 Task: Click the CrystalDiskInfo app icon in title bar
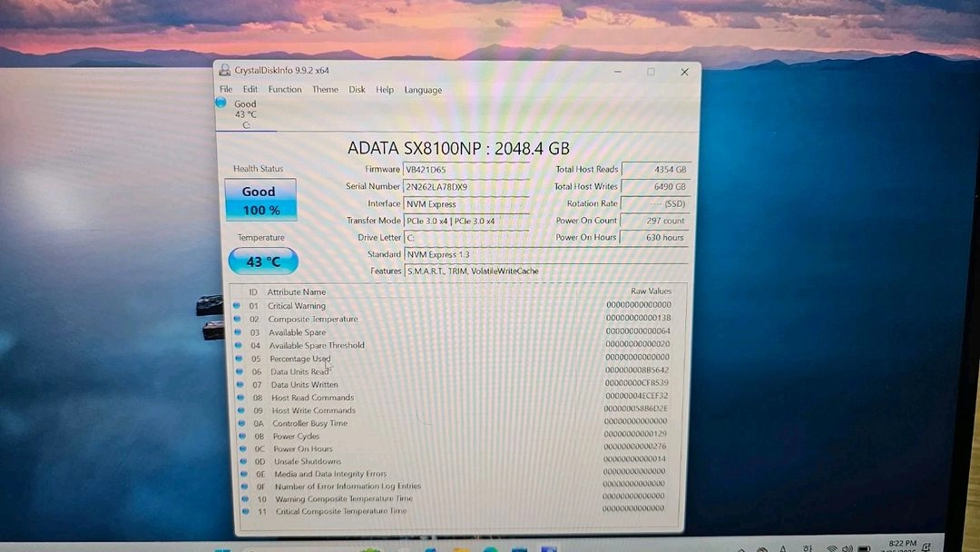point(224,70)
